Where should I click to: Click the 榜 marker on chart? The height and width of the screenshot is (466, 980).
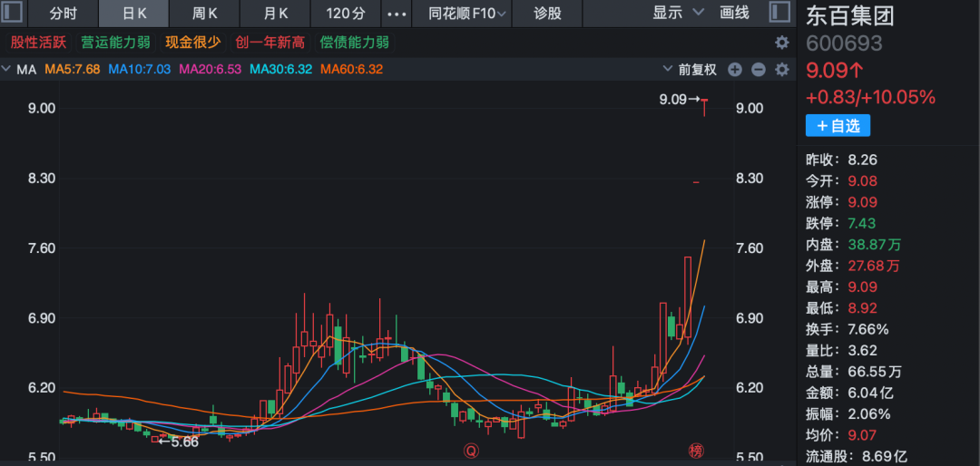(x=696, y=451)
